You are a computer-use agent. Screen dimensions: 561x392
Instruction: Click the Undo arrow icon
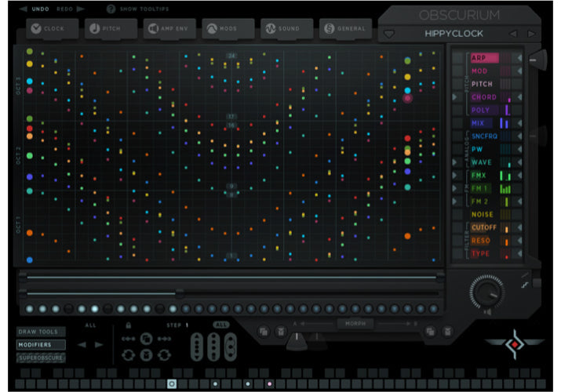click(23, 9)
